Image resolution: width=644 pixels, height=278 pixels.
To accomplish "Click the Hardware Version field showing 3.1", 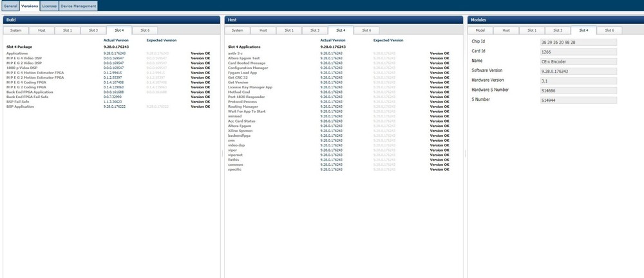I will coord(578,81).
